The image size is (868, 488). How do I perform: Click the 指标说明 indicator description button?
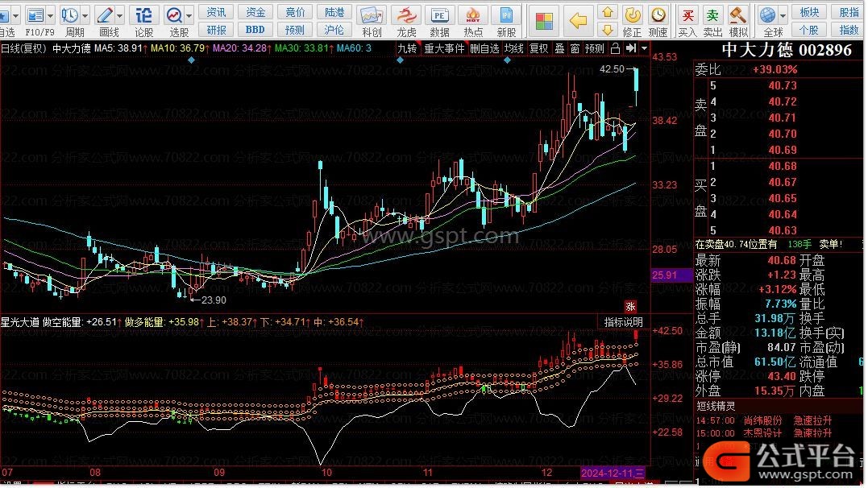(623, 322)
